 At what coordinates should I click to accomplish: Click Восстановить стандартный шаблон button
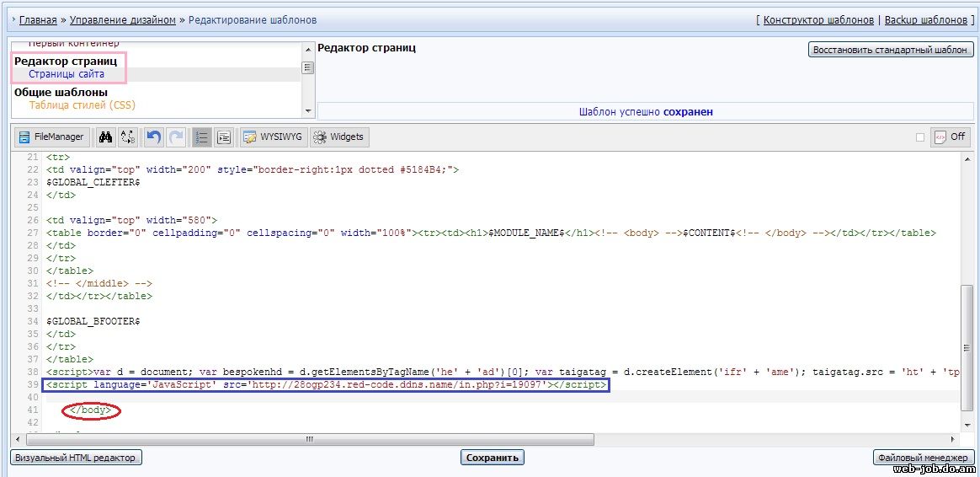891,50
